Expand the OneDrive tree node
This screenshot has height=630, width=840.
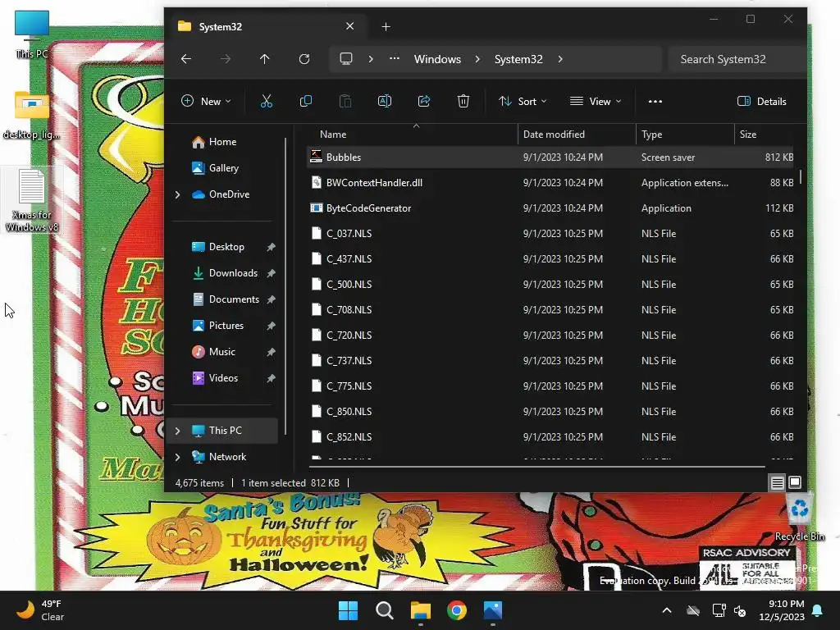178,194
